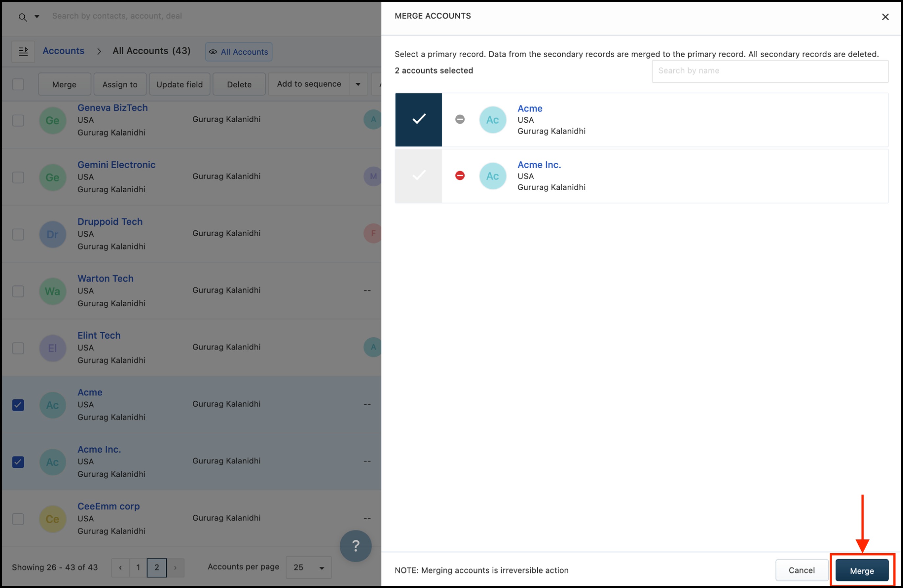The image size is (903, 588).
Task: Go to page 1 of accounts
Action: (x=138, y=568)
